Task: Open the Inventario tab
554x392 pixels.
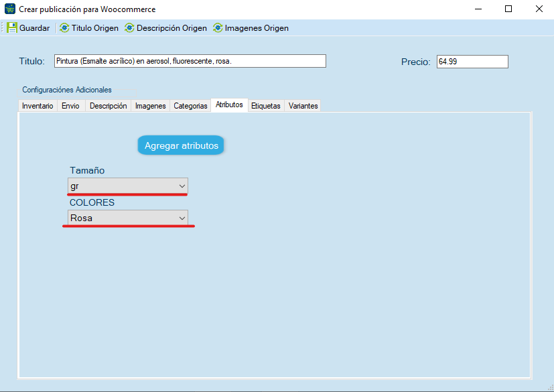Action: [x=38, y=106]
